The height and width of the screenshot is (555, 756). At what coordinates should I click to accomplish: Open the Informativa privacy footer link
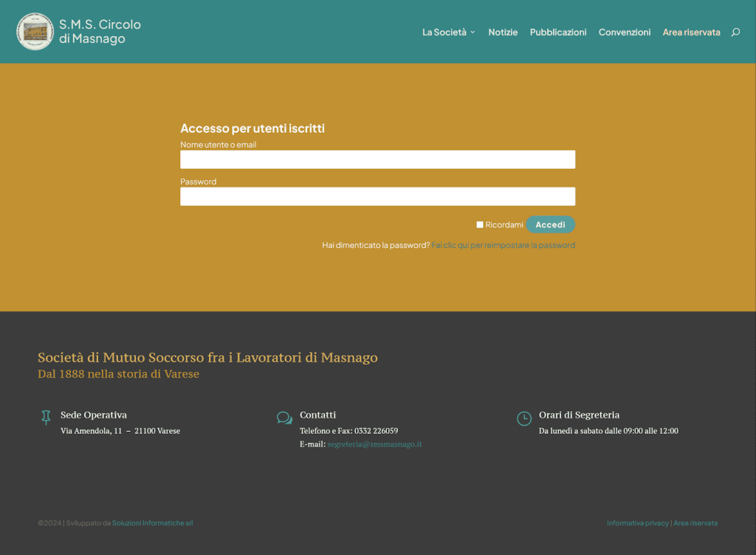pos(637,523)
